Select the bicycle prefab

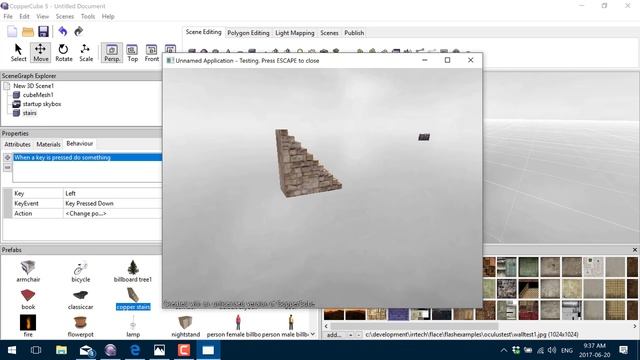(x=80, y=271)
